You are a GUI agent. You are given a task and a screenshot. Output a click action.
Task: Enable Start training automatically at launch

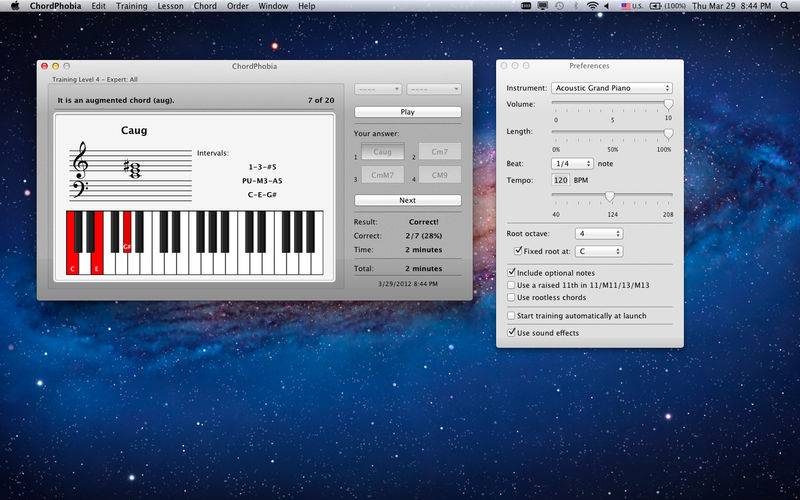pos(511,316)
